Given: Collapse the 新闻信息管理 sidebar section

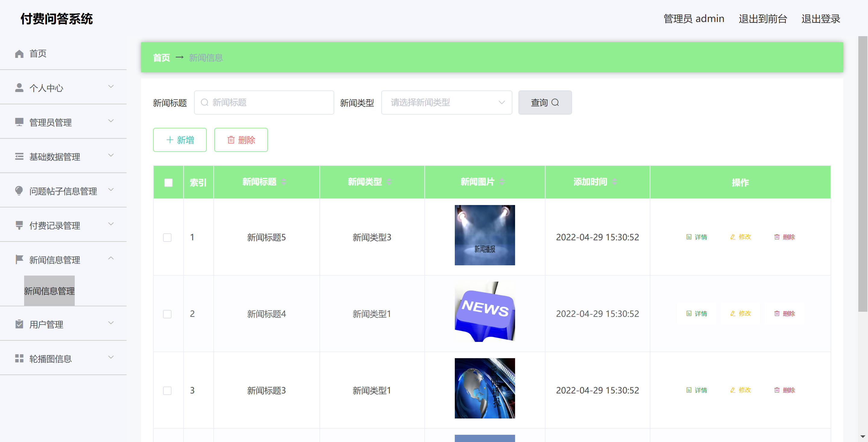Looking at the screenshot, I should click(x=63, y=260).
